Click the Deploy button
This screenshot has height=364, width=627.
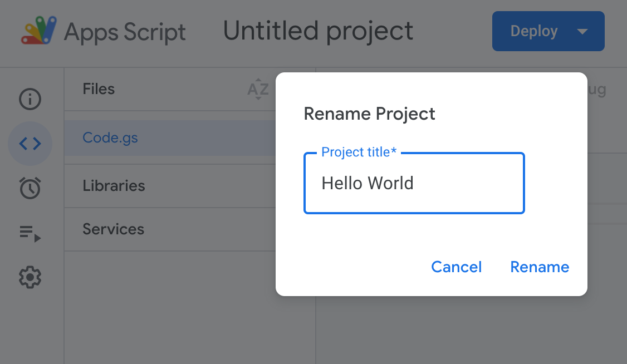533,31
